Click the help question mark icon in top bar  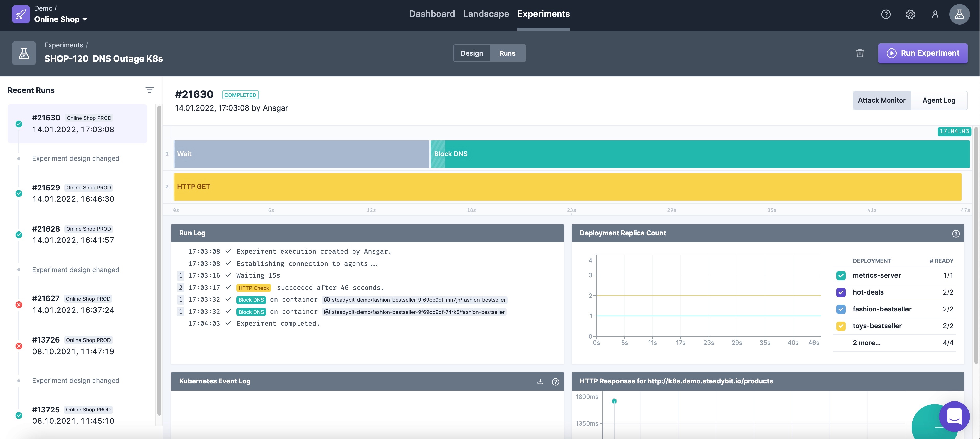click(886, 15)
